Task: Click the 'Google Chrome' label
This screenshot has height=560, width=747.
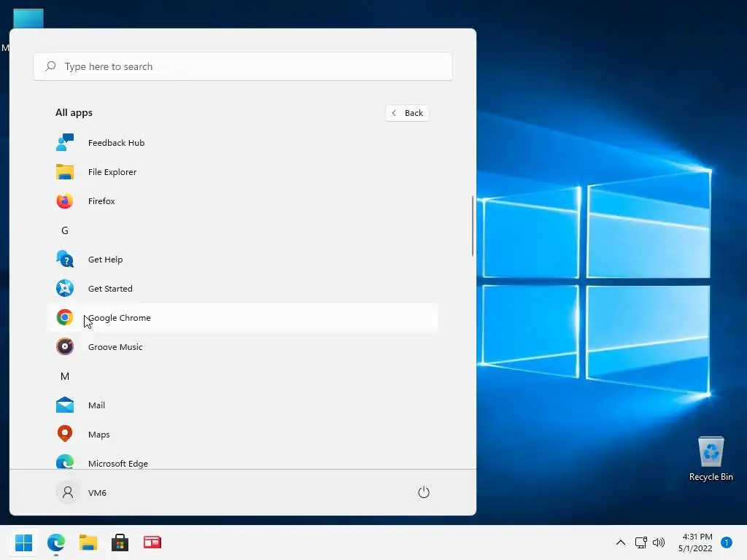Action: [x=119, y=318]
